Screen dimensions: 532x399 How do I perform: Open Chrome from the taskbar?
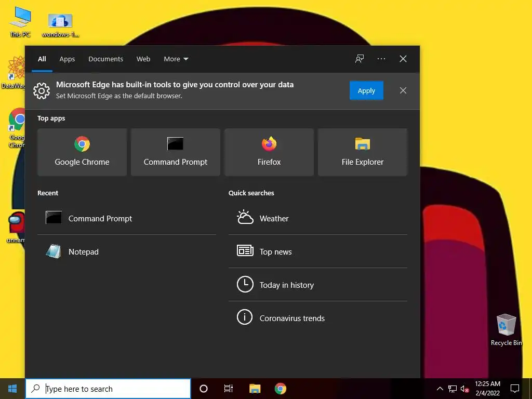point(280,389)
